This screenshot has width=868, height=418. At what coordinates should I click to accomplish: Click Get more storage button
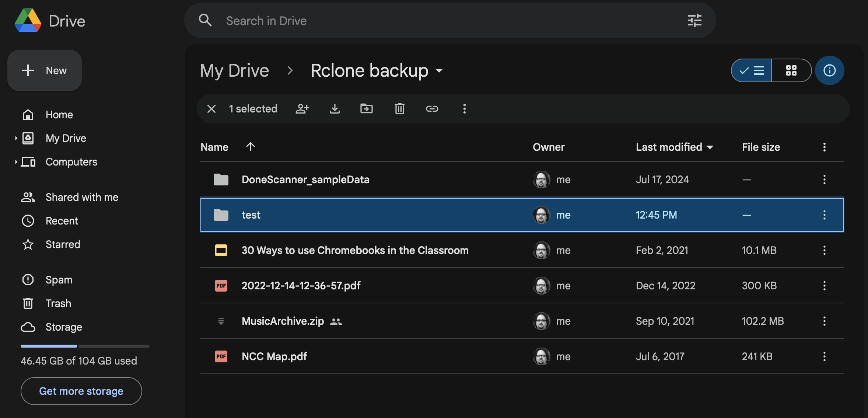81,391
